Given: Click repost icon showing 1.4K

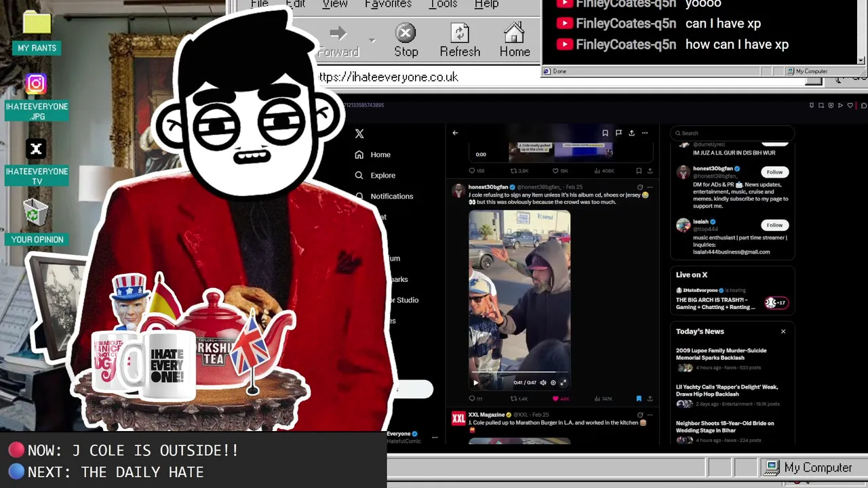Looking at the screenshot, I should point(519,399).
